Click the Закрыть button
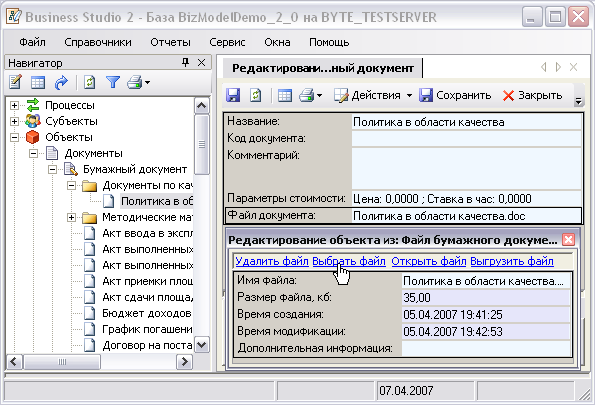This screenshot has width=595, height=405. point(532,95)
